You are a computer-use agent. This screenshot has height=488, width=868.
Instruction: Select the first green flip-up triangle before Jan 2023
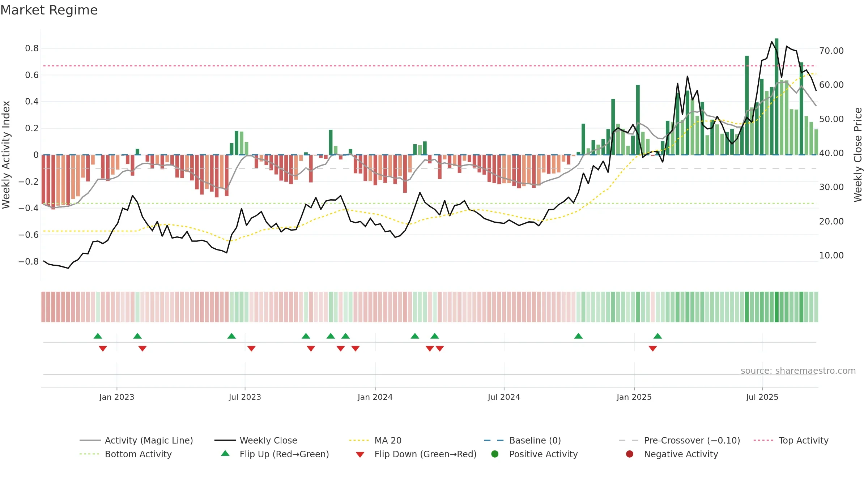[98, 336]
